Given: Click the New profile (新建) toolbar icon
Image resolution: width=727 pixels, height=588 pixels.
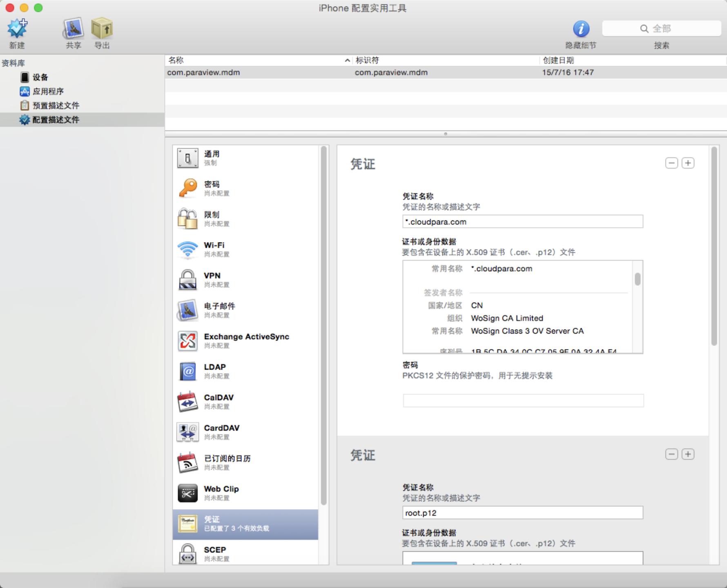Looking at the screenshot, I should point(17,29).
